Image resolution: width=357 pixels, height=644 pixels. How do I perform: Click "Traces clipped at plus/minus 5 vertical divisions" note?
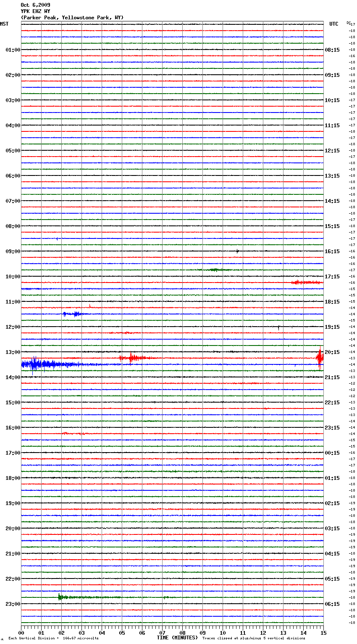pyautogui.click(x=254, y=638)
